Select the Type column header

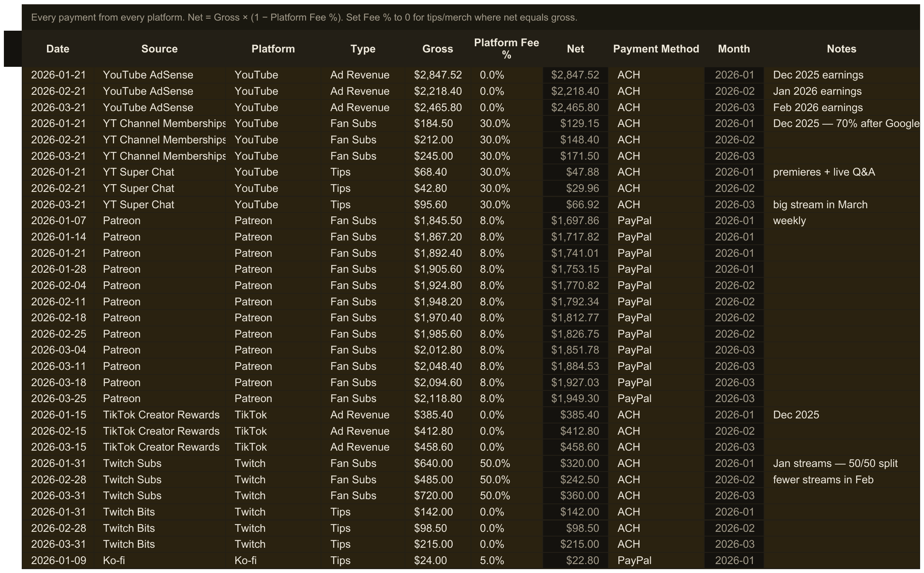(x=363, y=49)
